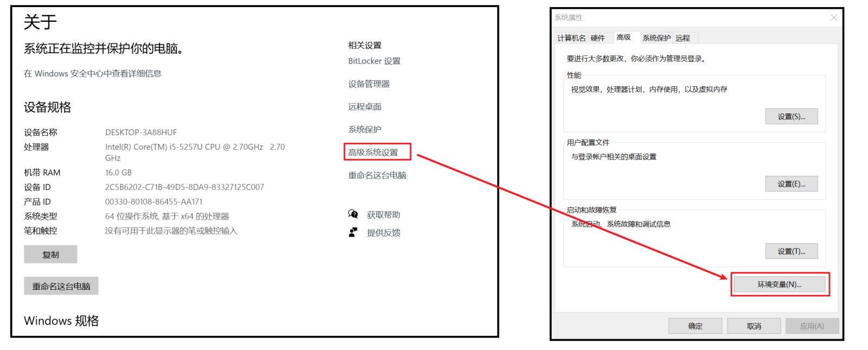Open 系统保护 related setting link
This screenshot has height=350, width=868.
(365, 130)
